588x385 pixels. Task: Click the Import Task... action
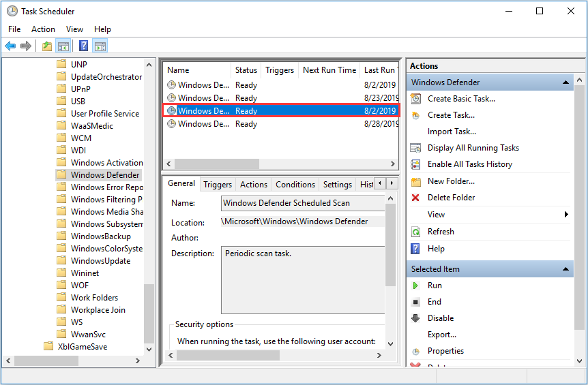coord(452,132)
